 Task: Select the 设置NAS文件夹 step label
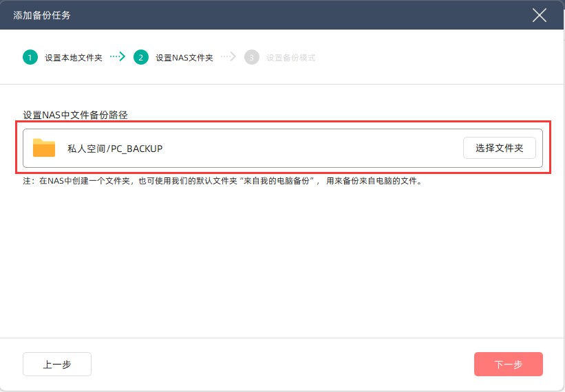(x=184, y=58)
